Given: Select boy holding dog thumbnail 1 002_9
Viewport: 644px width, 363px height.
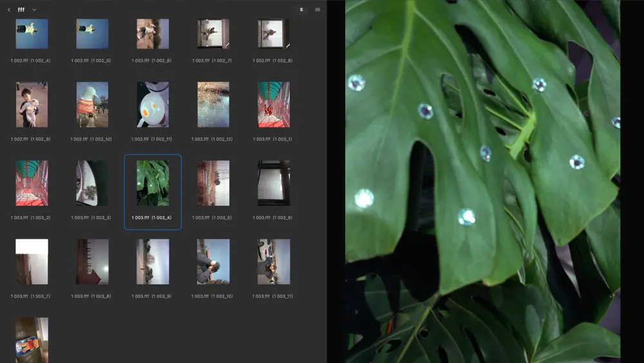Looking at the screenshot, I should pyautogui.click(x=32, y=104).
